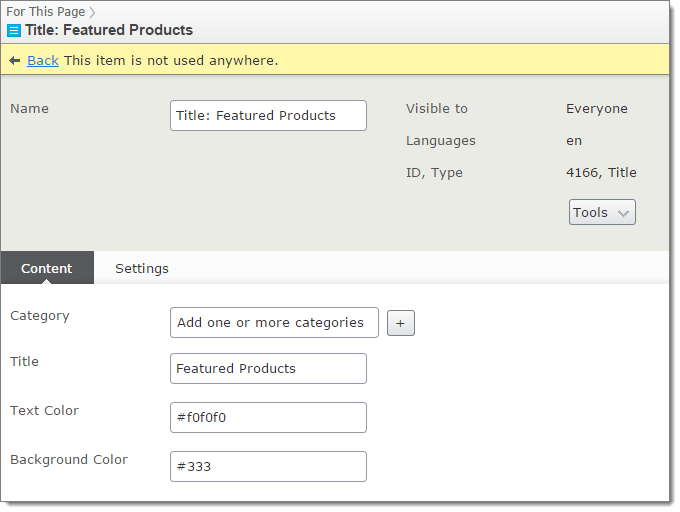Click the 'Everyone' visibility value
Image resolution: width=680 pixels, height=512 pixels.
597,109
